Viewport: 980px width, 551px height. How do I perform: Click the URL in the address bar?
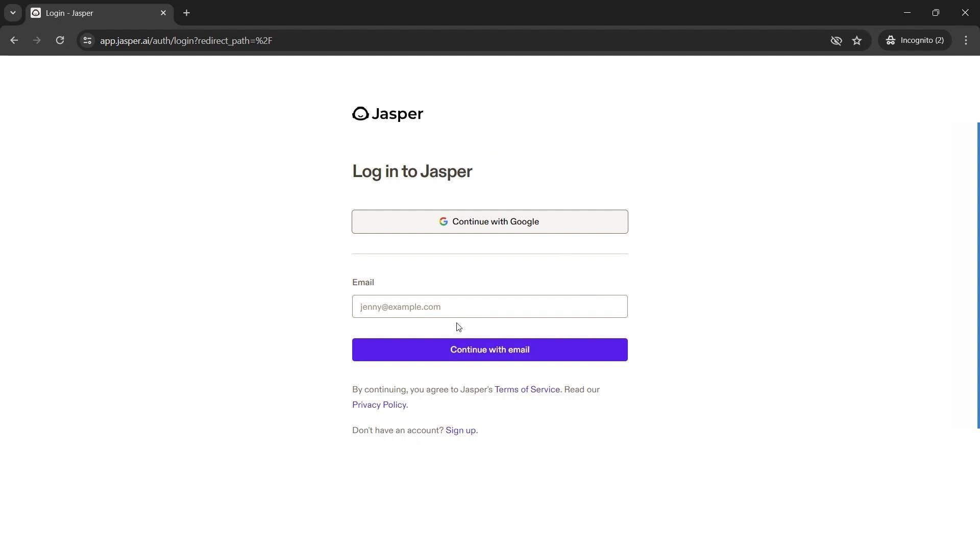pyautogui.click(x=186, y=40)
